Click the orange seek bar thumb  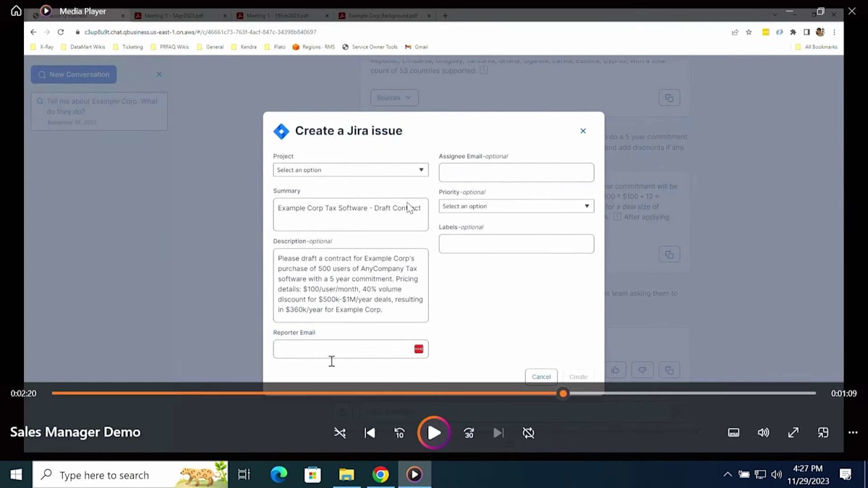tap(563, 393)
